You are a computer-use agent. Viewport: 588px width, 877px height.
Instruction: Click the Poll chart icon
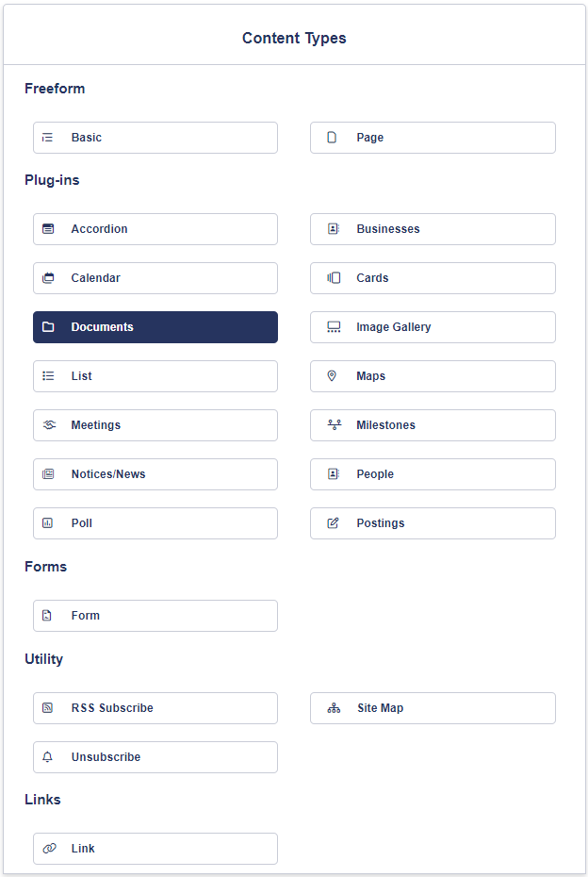49,523
